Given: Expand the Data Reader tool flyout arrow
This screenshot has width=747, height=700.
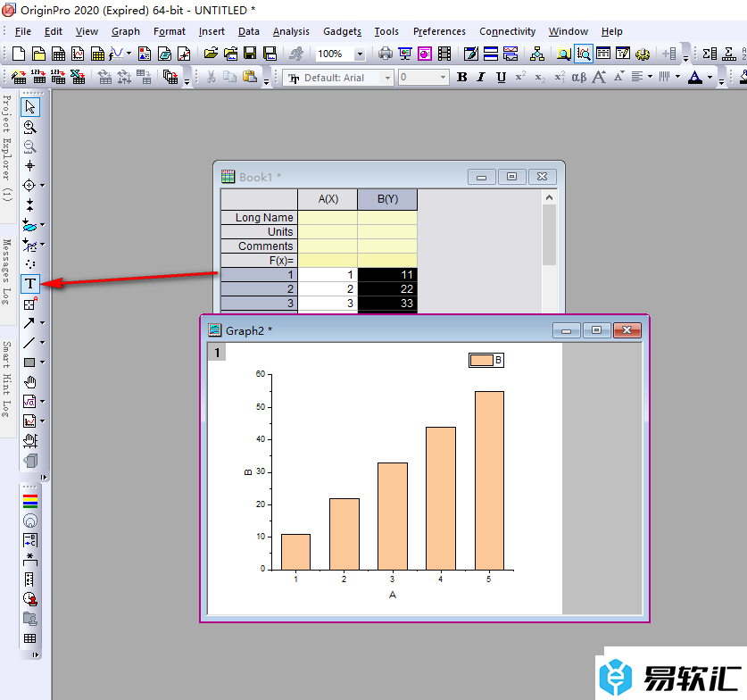Looking at the screenshot, I should click(x=43, y=186).
